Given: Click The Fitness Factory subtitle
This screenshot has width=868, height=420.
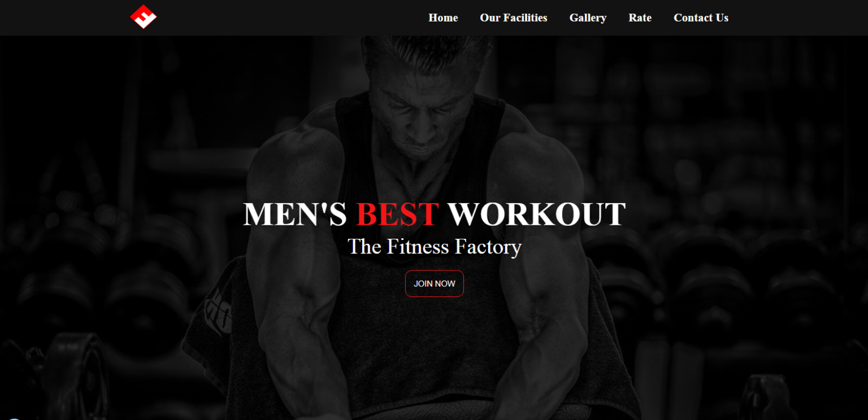Looking at the screenshot, I should (x=434, y=247).
